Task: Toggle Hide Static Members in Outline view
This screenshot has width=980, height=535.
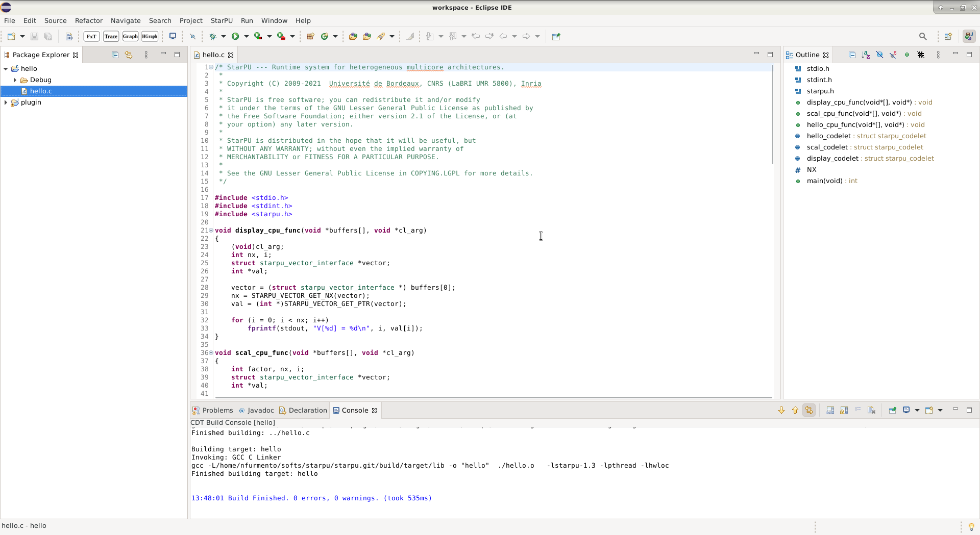Action: (893, 55)
